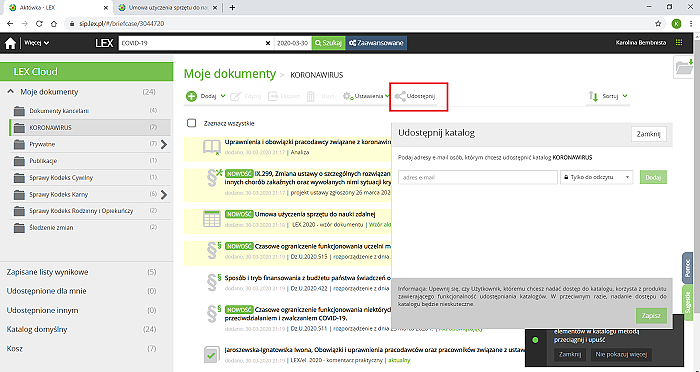
Task: Open Umowa użyczenia sprzętu do nauki zdalnej
Action: point(315,214)
